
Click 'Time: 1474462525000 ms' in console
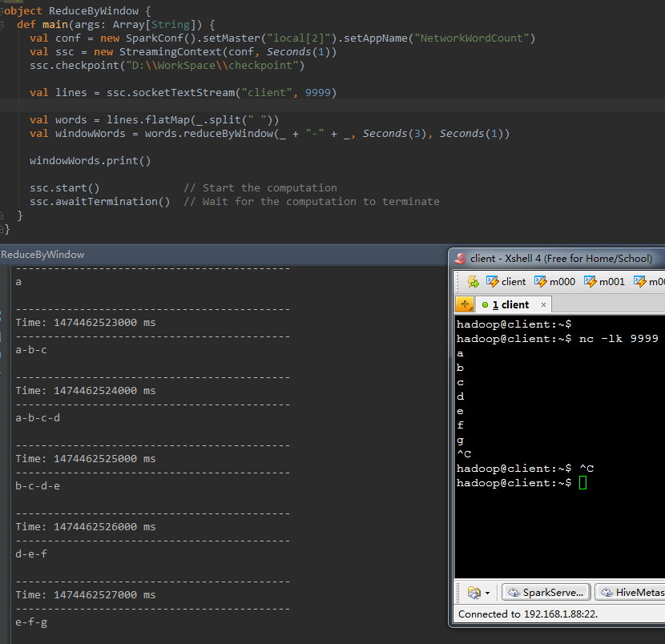pyautogui.click(x=86, y=459)
